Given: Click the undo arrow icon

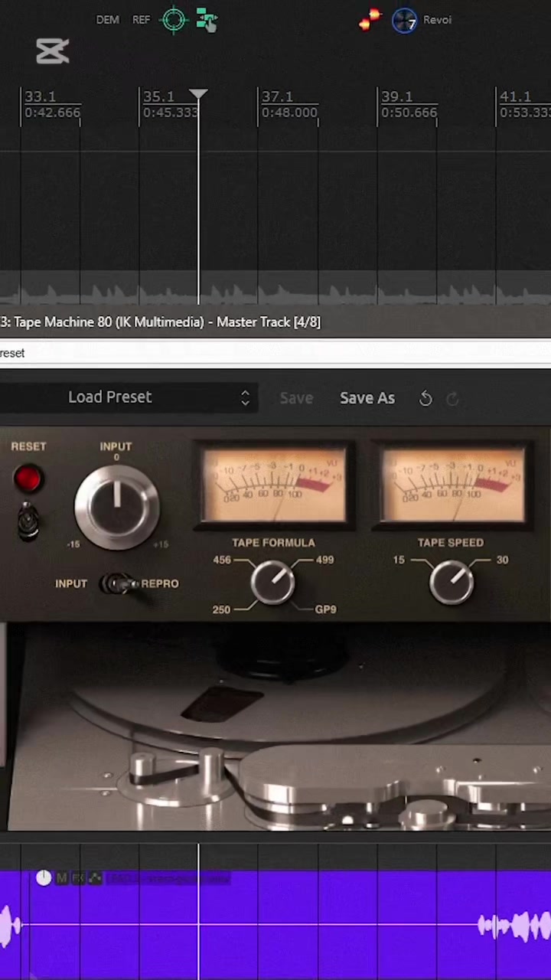Looking at the screenshot, I should click(x=425, y=398).
